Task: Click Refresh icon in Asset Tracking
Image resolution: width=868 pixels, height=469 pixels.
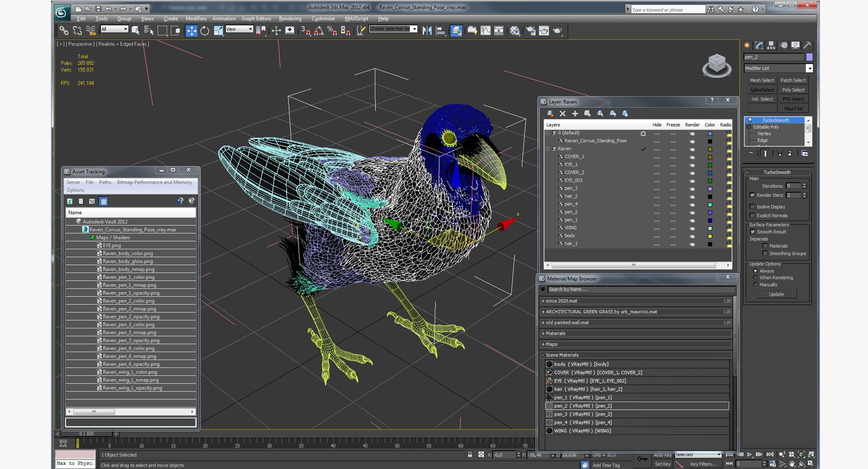Action: pyautogui.click(x=70, y=201)
